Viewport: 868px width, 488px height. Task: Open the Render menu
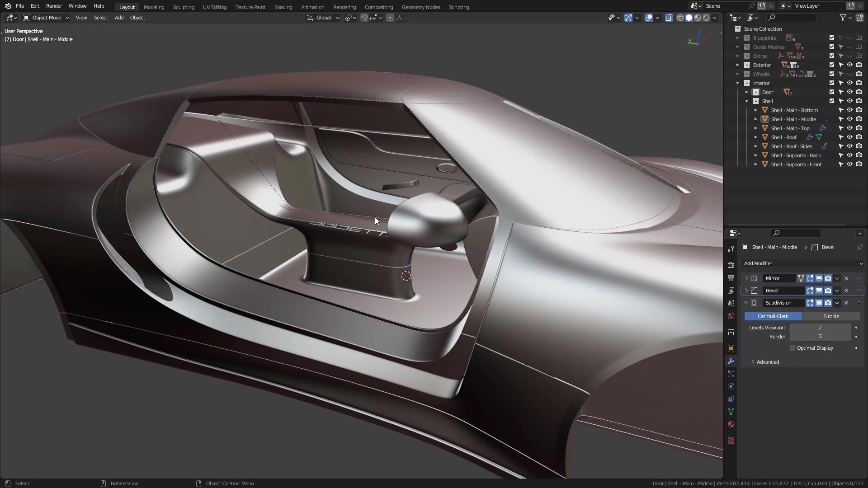tap(54, 6)
